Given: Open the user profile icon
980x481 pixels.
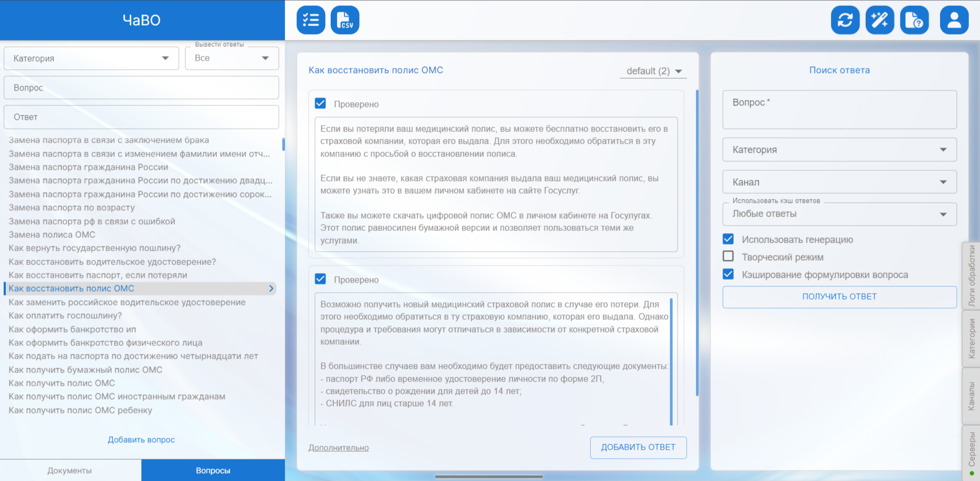Looking at the screenshot, I should coord(954,20).
